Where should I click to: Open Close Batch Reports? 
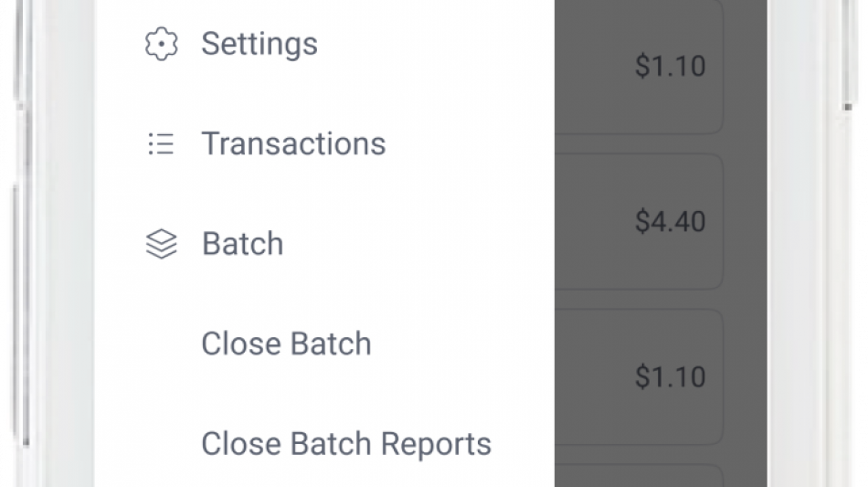345,444
